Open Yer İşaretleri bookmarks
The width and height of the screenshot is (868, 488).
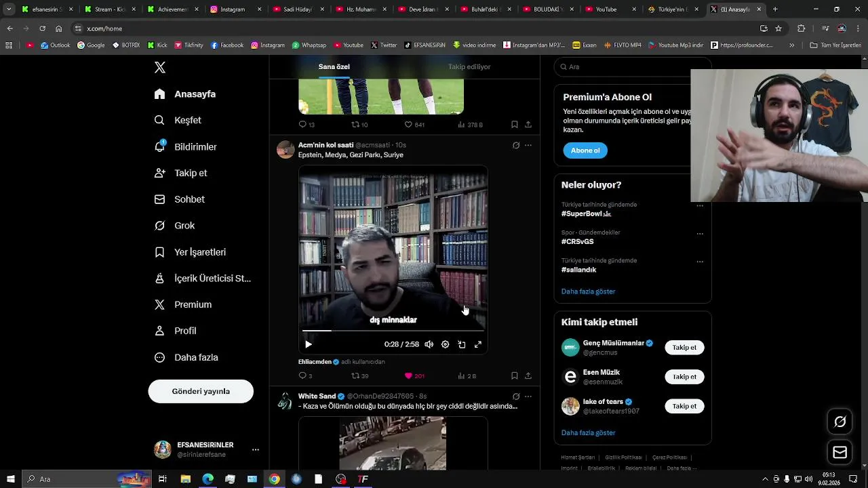click(191, 252)
